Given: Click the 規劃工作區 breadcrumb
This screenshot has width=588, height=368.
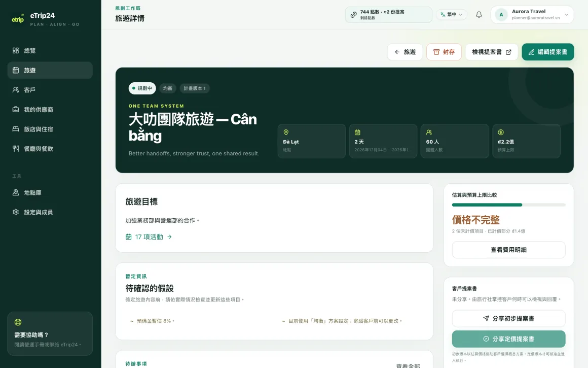Looking at the screenshot, I should pyautogui.click(x=128, y=8).
